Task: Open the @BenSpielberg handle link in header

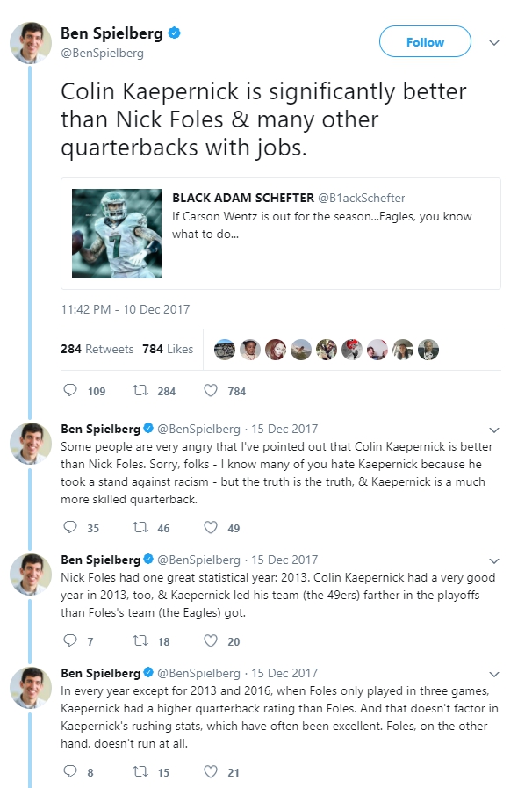Action: (102, 53)
